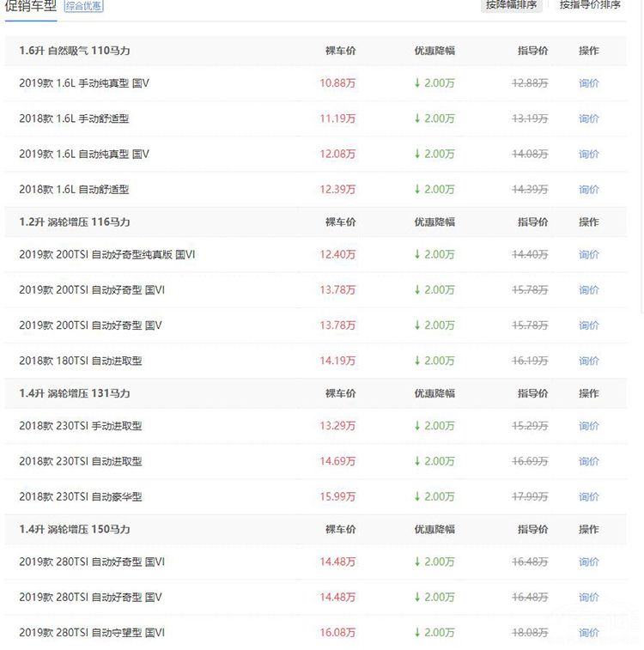Click the 12.39万 bare car price
The width and height of the screenshot is (644, 650).
point(337,190)
